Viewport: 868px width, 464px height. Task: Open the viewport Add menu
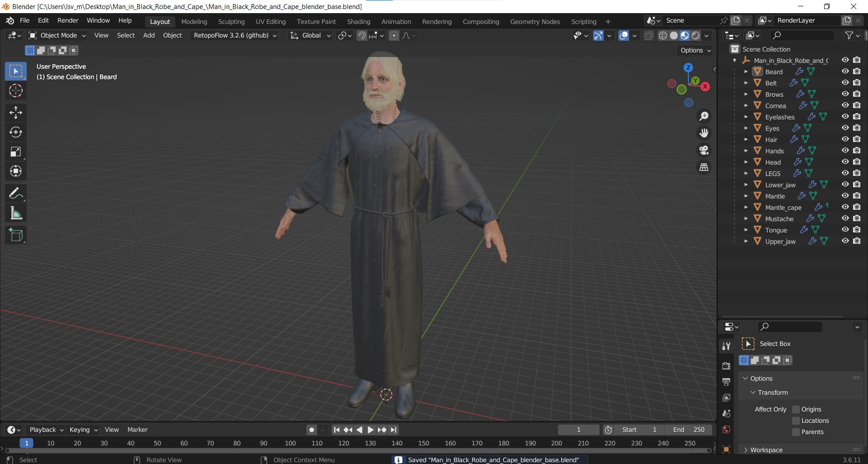coord(149,35)
